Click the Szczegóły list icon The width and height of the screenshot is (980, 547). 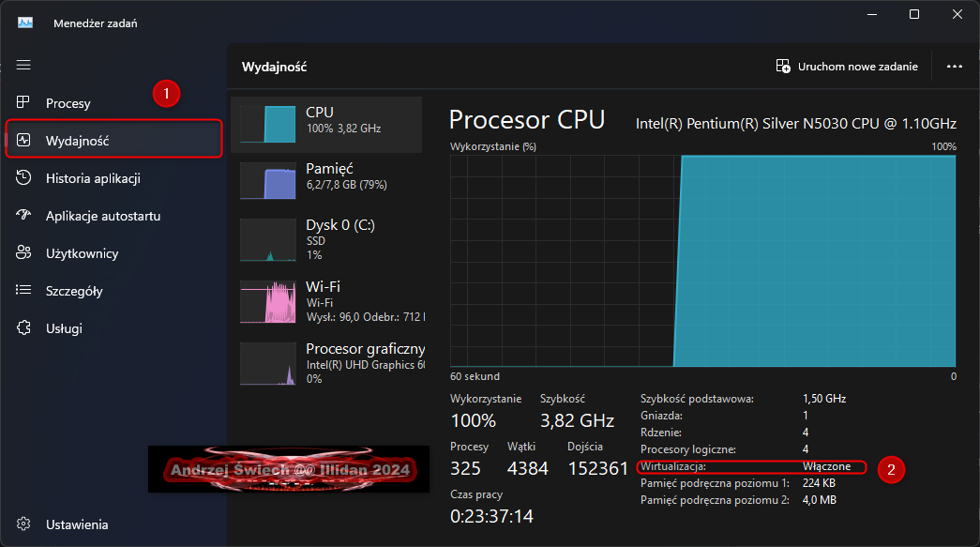[x=23, y=289]
